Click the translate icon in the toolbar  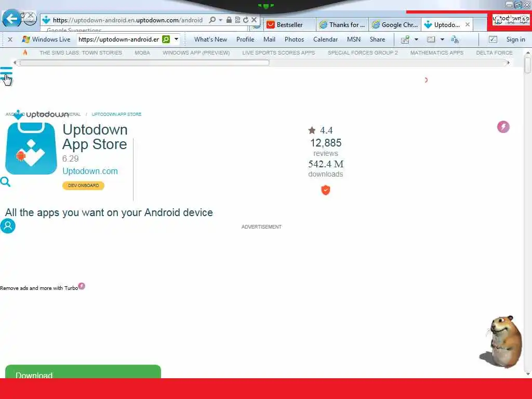[x=455, y=39]
